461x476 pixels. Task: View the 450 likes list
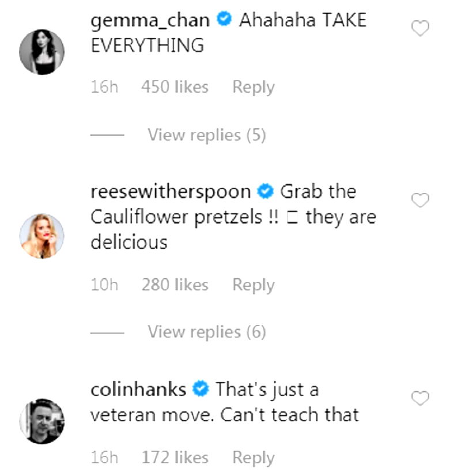pos(175,88)
